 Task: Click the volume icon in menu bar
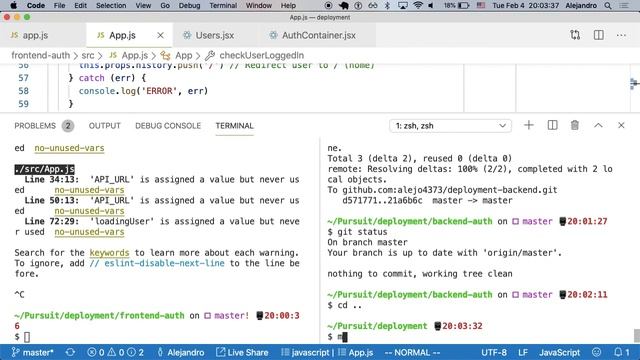[431, 5]
